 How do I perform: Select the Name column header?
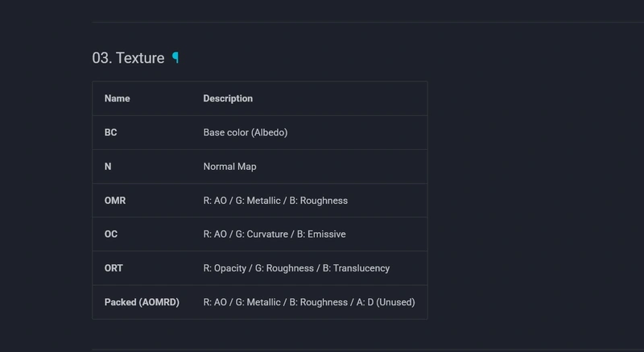pyautogui.click(x=117, y=98)
